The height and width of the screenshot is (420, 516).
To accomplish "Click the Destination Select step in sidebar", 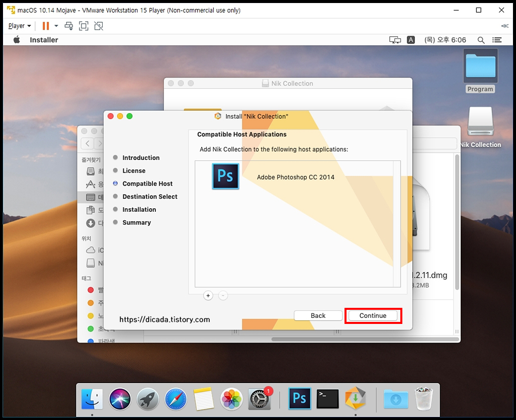I will click(x=150, y=197).
